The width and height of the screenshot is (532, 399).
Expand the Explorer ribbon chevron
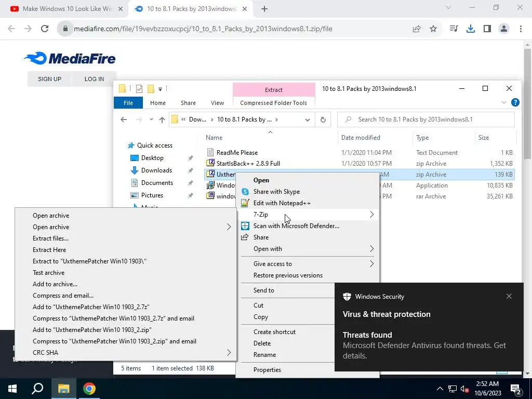tap(504, 102)
